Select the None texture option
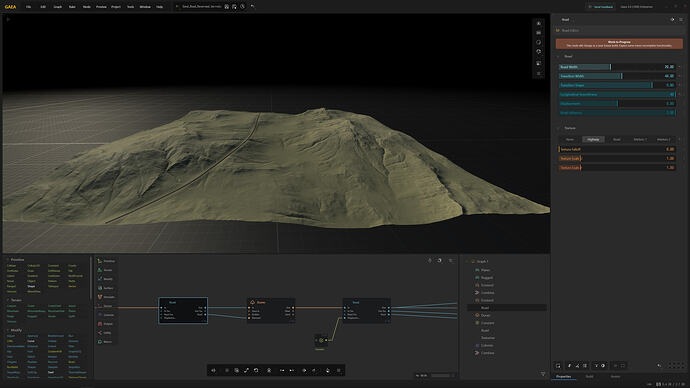The height and width of the screenshot is (388, 690). coord(570,139)
